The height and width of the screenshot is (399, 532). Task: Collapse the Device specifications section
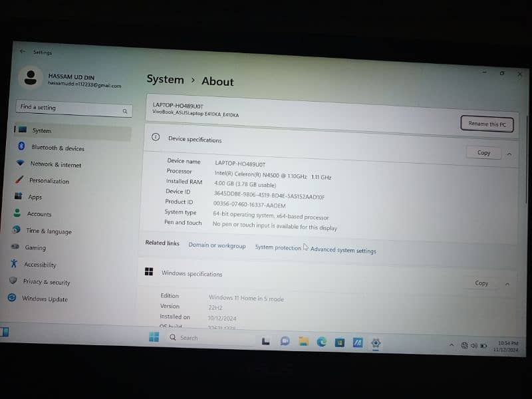(x=509, y=154)
